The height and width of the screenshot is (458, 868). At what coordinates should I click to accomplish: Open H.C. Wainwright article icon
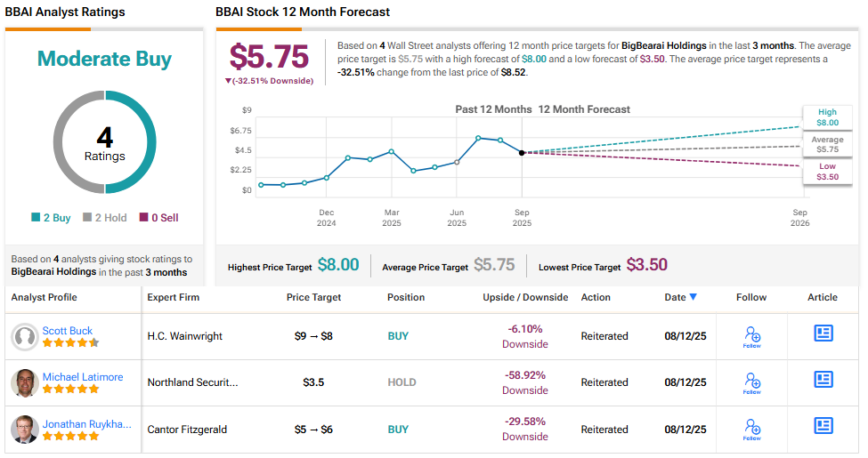coord(823,333)
